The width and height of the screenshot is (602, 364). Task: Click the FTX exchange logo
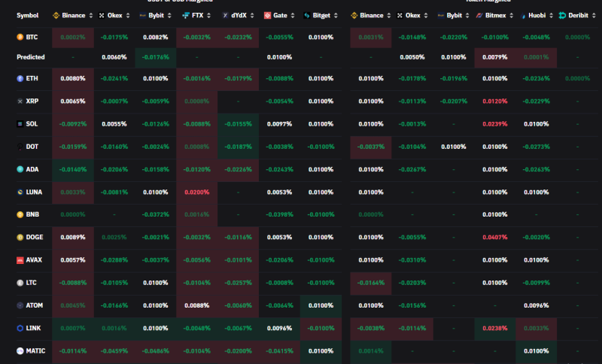pyautogui.click(x=185, y=15)
